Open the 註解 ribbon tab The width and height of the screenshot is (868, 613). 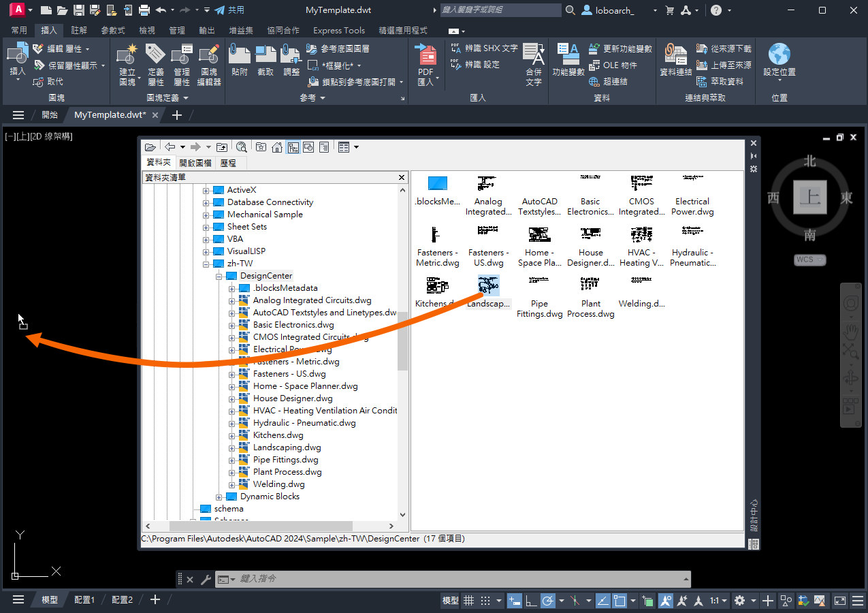click(x=79, y=31)
